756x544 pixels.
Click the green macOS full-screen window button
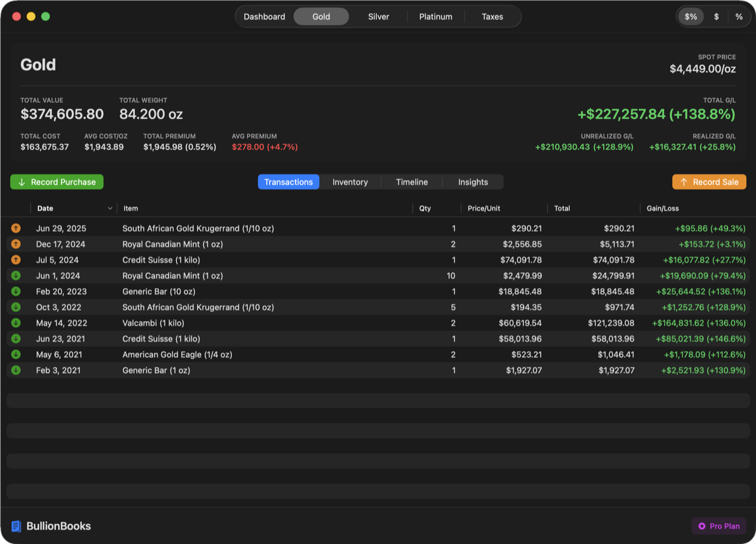coord(45,16)
